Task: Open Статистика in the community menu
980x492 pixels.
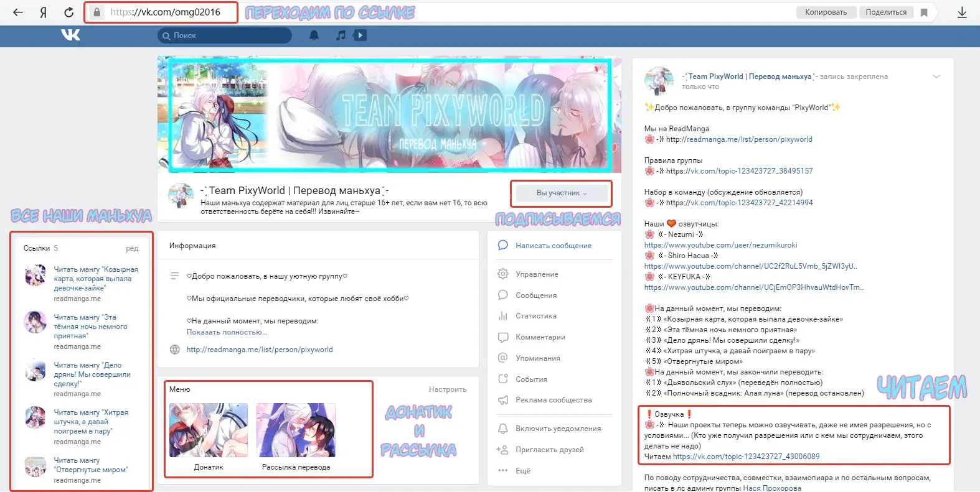Action: pyautogui.click(x=535, y=316)
